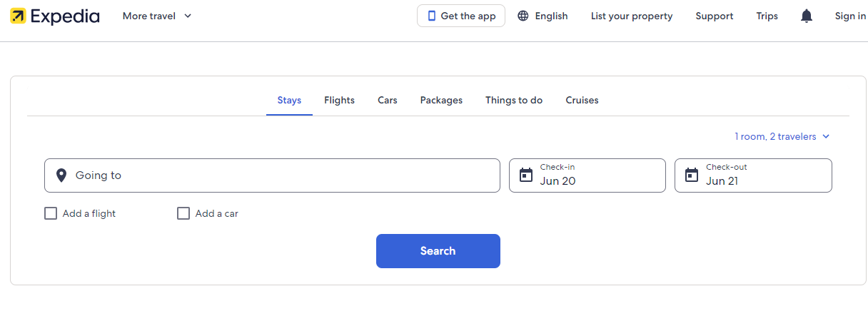Screen dimensions: 868x311
Task: Click the Going to destination field
Action: coord(272,175)
